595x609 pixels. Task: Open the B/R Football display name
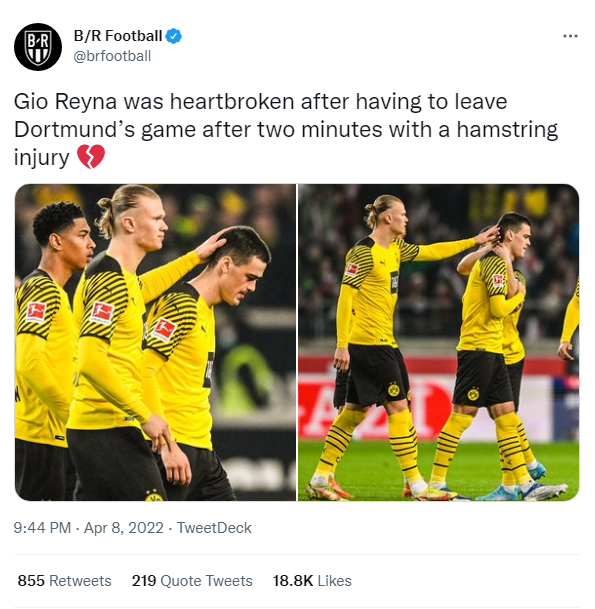coord(118,36)
